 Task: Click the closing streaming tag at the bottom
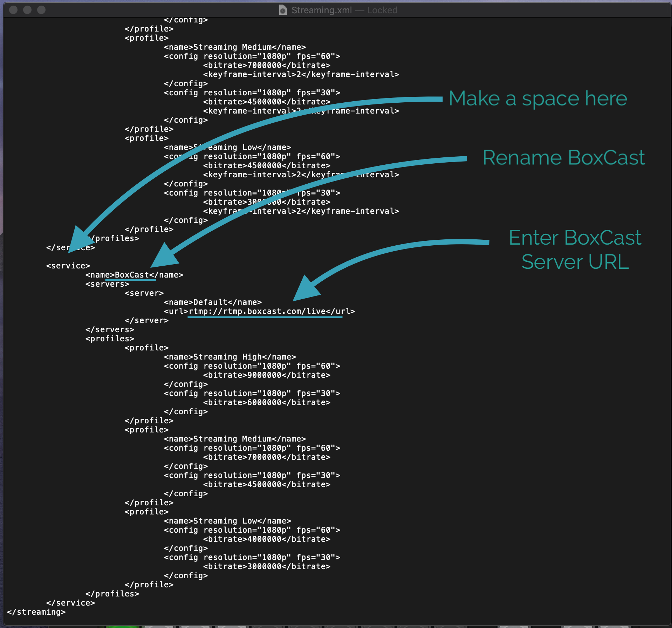[36, 612]
